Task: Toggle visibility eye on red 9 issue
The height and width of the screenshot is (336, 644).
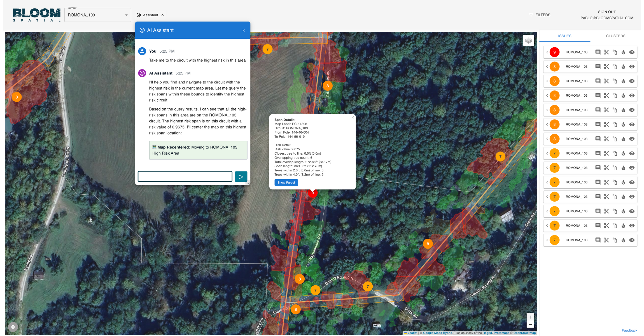Action: (x=632, y=52)
